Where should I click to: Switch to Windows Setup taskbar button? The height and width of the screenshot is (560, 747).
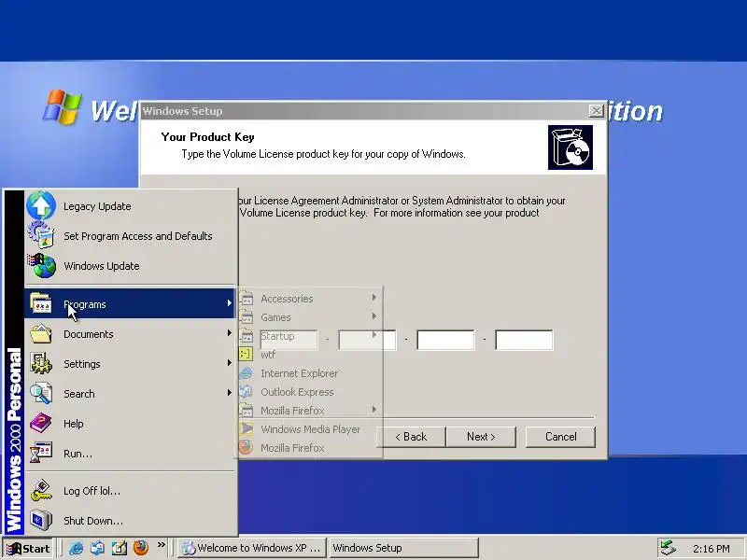click(403, 548)
